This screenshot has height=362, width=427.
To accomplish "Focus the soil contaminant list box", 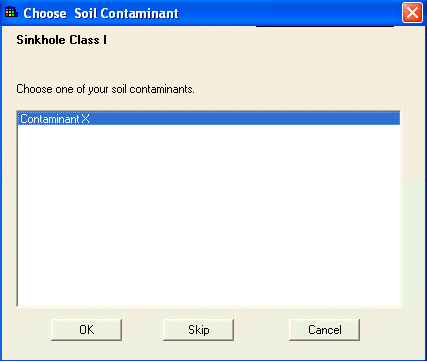I will tap(209, 209).
